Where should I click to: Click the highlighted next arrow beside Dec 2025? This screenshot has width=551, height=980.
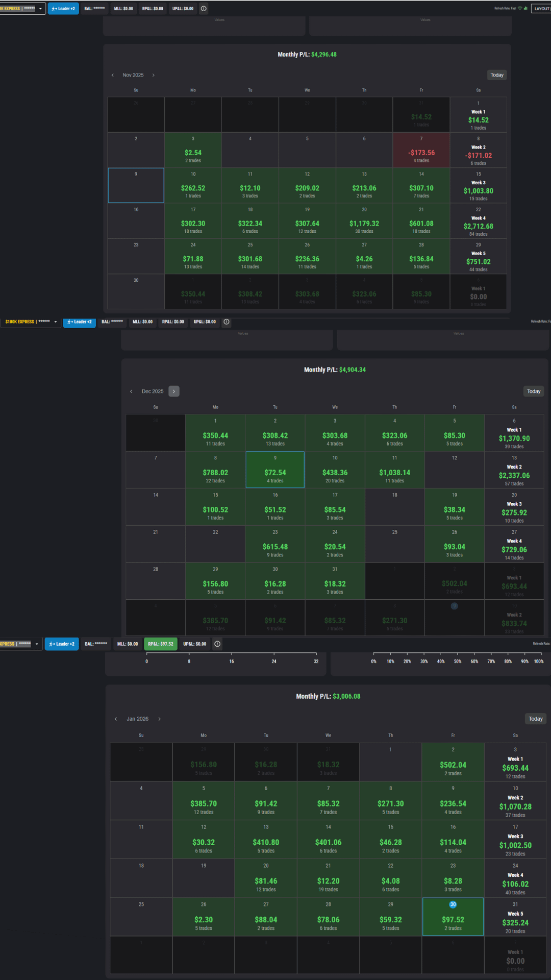tap(174, 391)
